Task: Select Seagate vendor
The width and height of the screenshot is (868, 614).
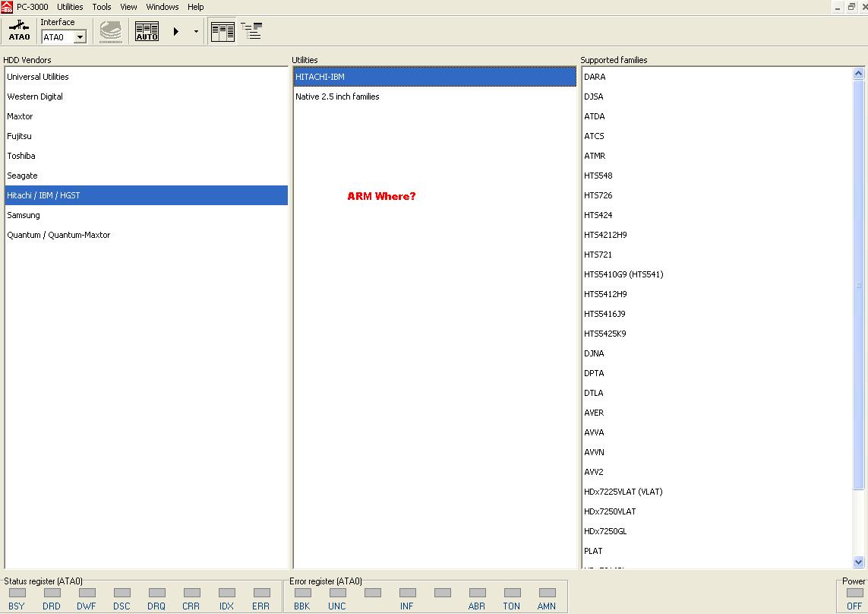Action: (x=146, y=176)
